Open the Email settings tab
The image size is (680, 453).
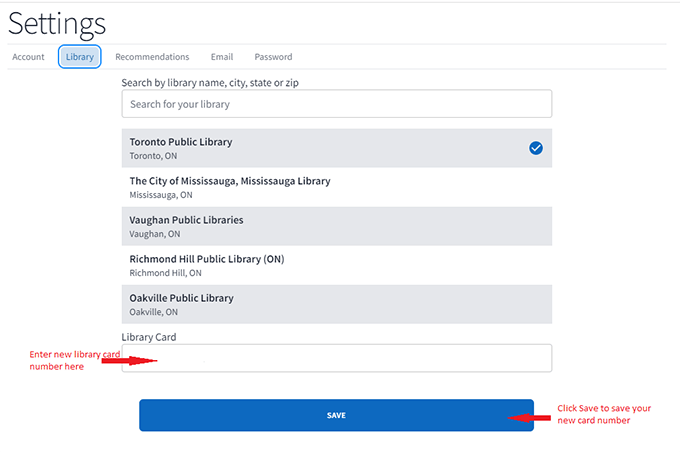[221, 57]
